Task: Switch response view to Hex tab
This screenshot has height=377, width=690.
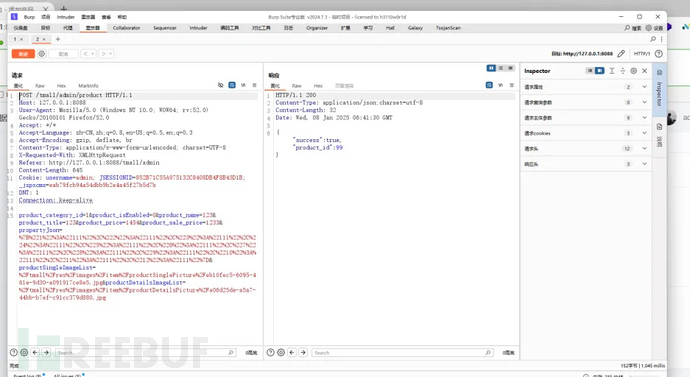Action: pos(318,86)
